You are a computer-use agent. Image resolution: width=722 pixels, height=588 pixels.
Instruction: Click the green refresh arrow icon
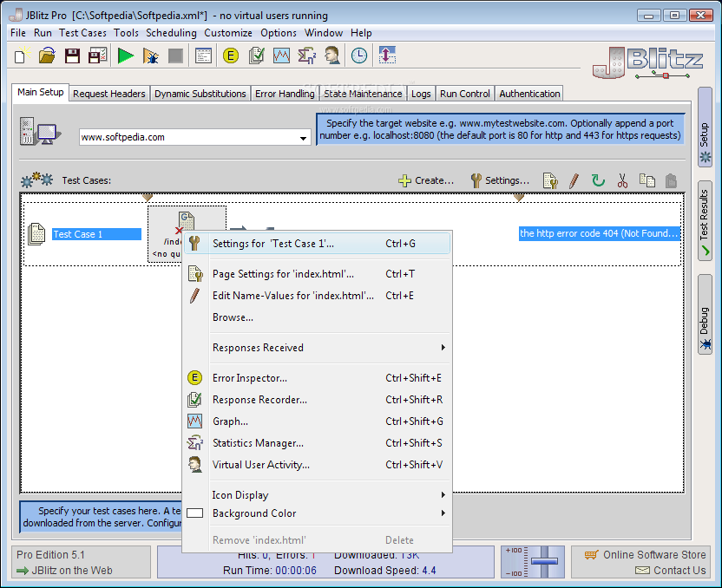tap(598, 180)
